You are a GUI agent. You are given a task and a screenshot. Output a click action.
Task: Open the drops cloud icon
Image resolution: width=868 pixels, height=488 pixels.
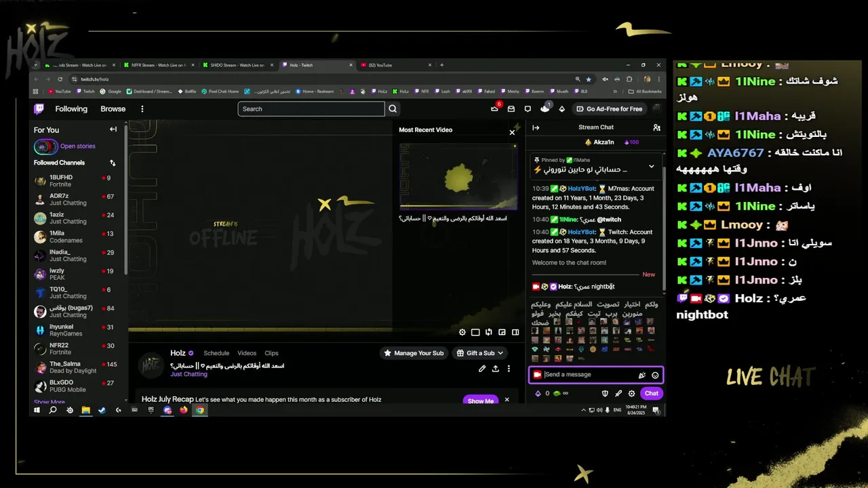545,108
